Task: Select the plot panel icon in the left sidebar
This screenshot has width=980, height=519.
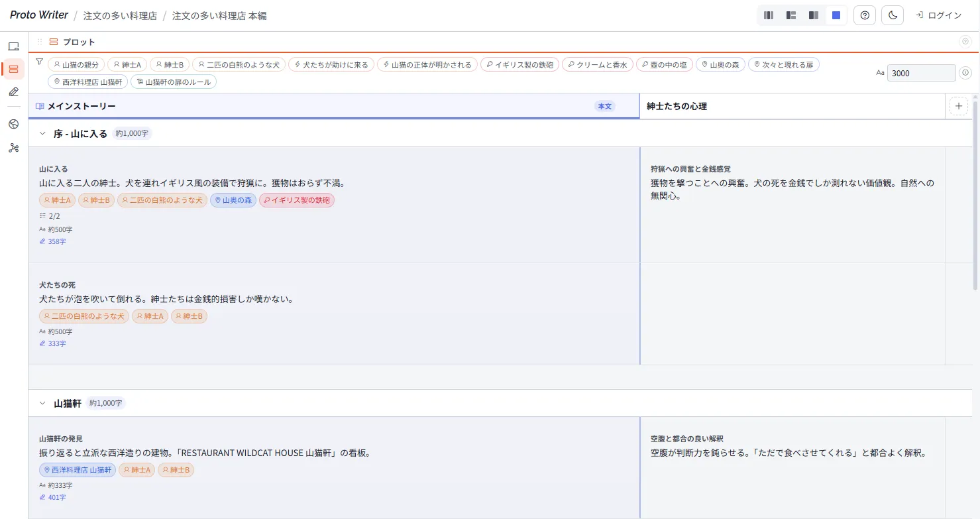Action: [x=13, y=68]
